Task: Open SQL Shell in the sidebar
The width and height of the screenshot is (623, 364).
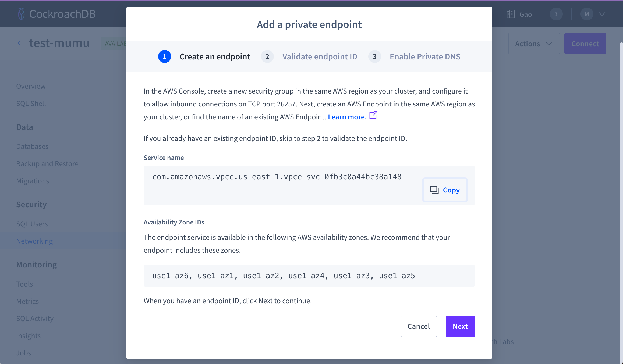Action: pos(31,104)
